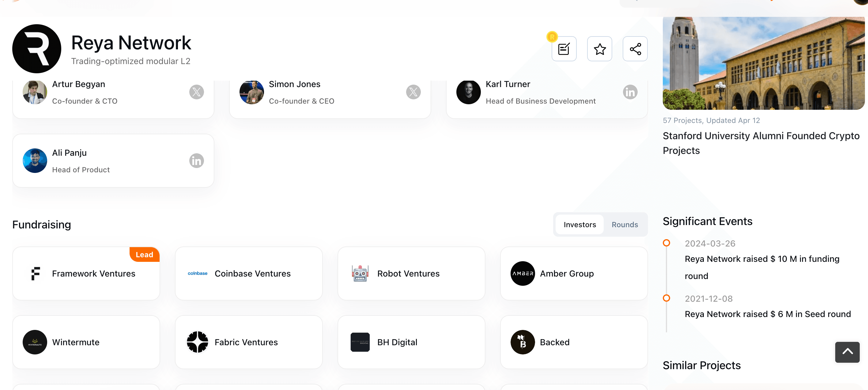Click the Coinbase logo icon
The image size is (868, 390).
[198, 273]
